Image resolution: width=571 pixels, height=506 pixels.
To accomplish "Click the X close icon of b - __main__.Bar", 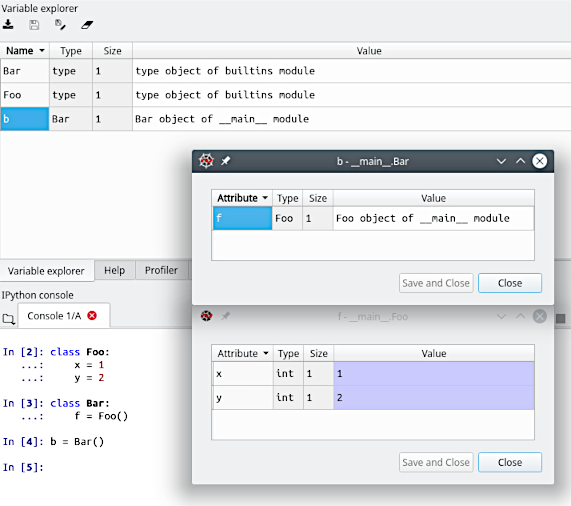I will [x=540, y=161].
